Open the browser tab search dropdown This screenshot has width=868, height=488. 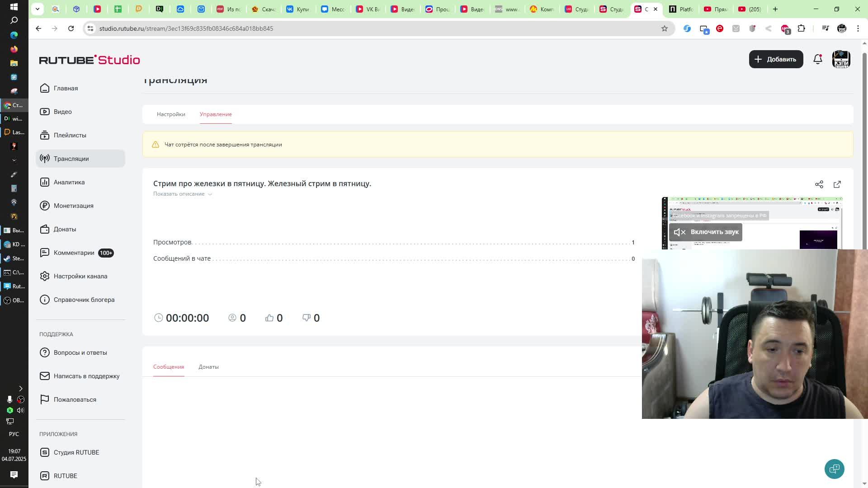[38, 9]
